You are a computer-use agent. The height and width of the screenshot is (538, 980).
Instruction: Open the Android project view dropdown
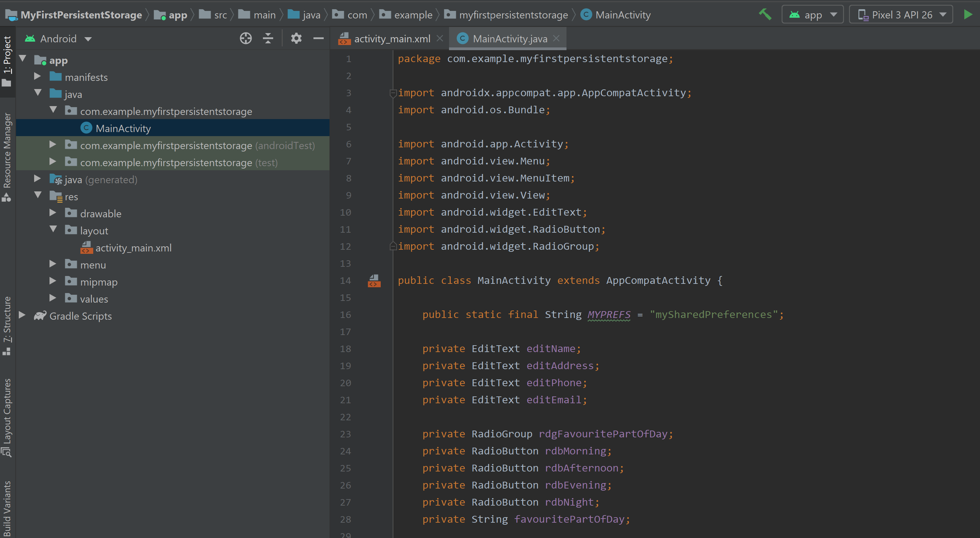(58, 39)
